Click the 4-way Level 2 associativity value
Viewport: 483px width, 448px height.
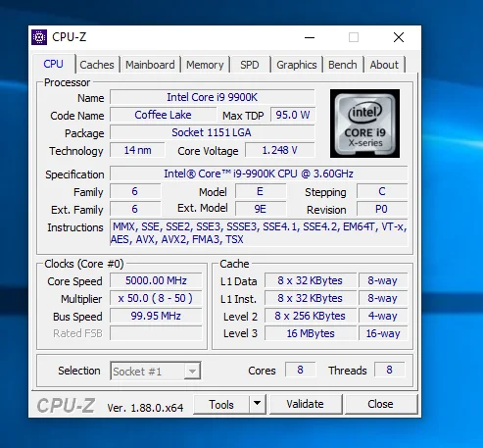[x=383, y=316]
